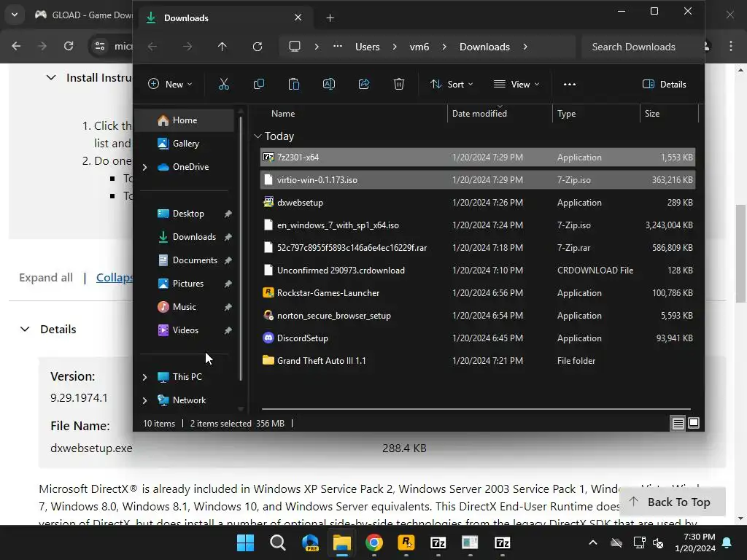Viewport: 747px width, 560px height.
Task: Copy the selected items using the Copy icon
Action: pyautogui.click(x=259, y=85)
